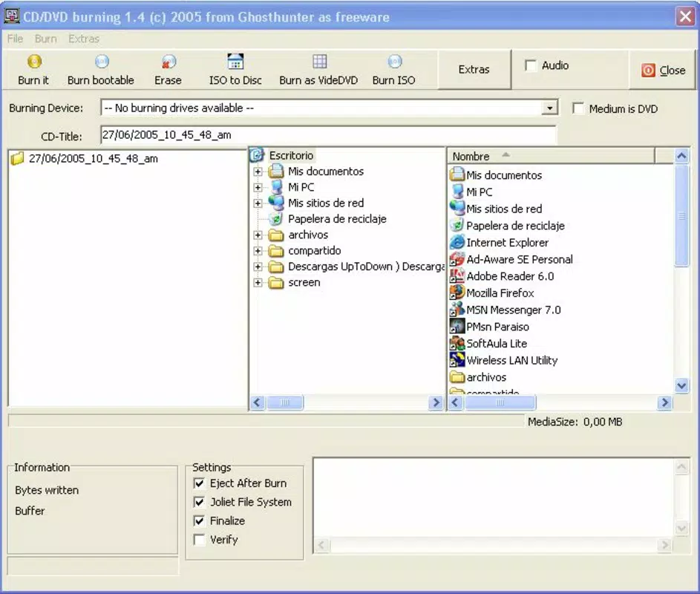
Task: Uncheck the Finalize option
Action: pyautogui.click(x=200, y=520)
